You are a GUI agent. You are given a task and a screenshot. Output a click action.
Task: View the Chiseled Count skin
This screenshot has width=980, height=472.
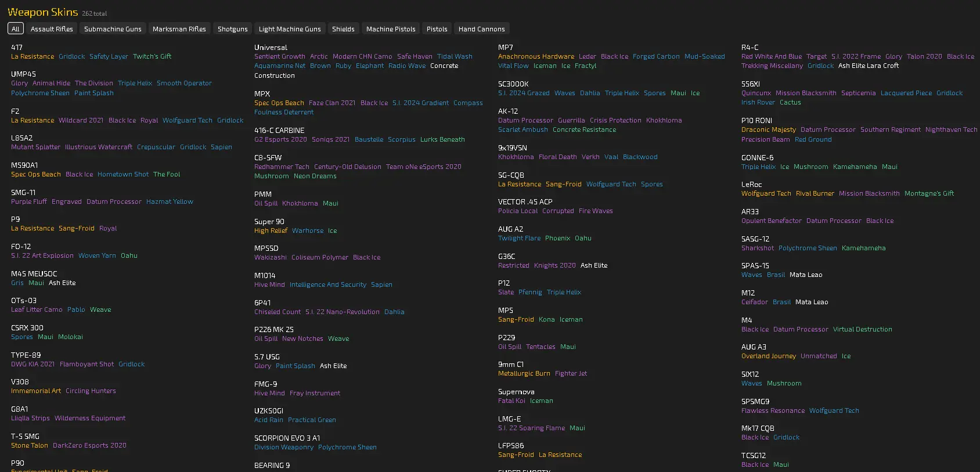[x=278, y=312]
